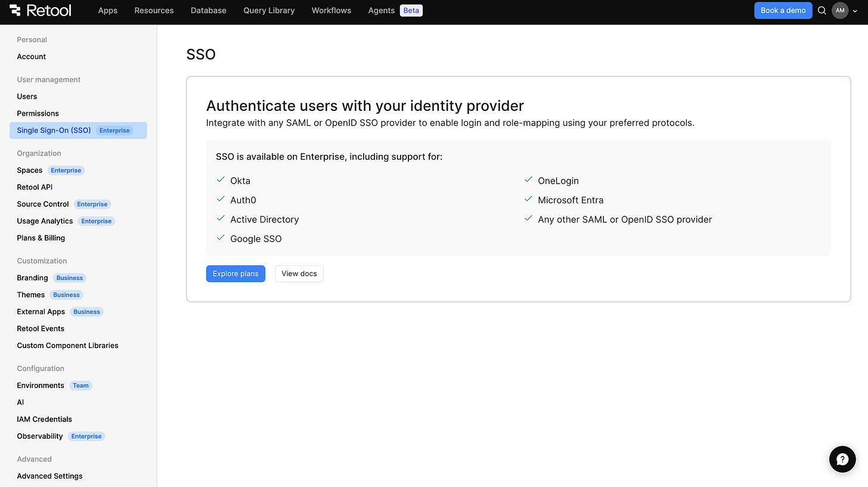Open Usage Analytics

45,221
